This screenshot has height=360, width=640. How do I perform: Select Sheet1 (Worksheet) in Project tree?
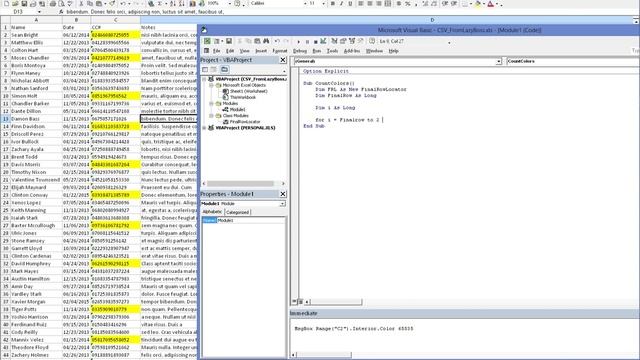[x=248, y=91]
